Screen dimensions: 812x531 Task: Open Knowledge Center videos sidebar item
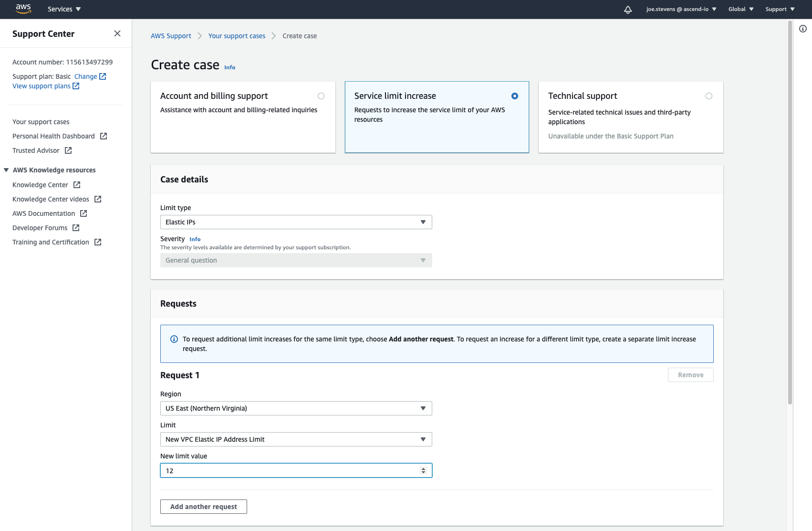51,199
